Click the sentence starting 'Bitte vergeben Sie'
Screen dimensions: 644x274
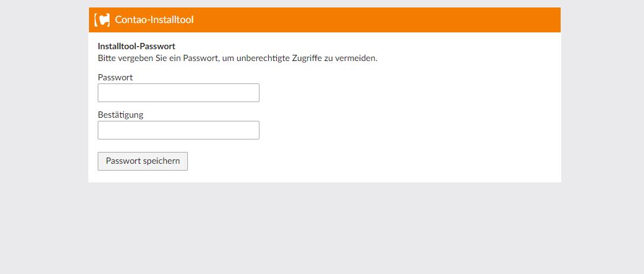(238, 59)
